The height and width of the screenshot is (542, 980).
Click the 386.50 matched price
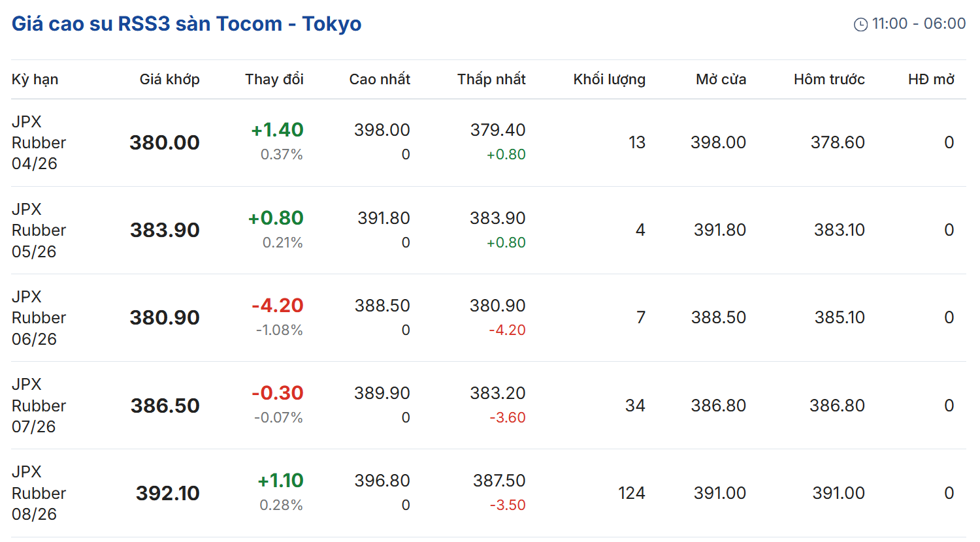tap(165, 406)
